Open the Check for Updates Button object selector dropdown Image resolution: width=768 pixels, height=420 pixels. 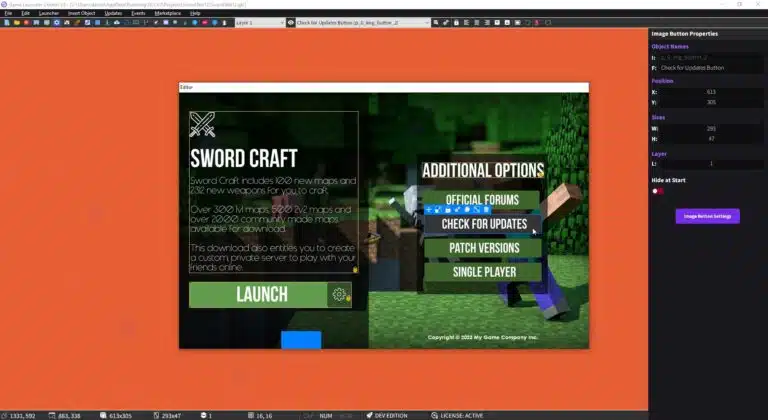click(362, 23)
